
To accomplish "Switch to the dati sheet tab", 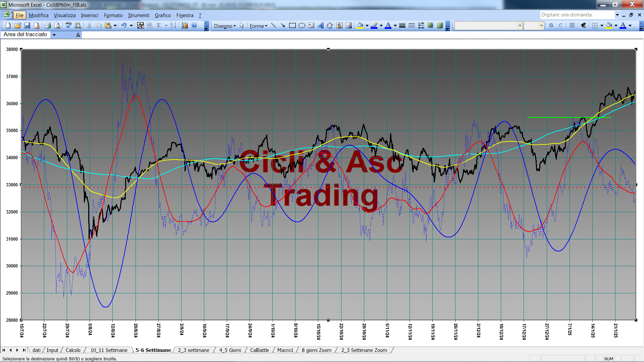I will click(37, 350).
